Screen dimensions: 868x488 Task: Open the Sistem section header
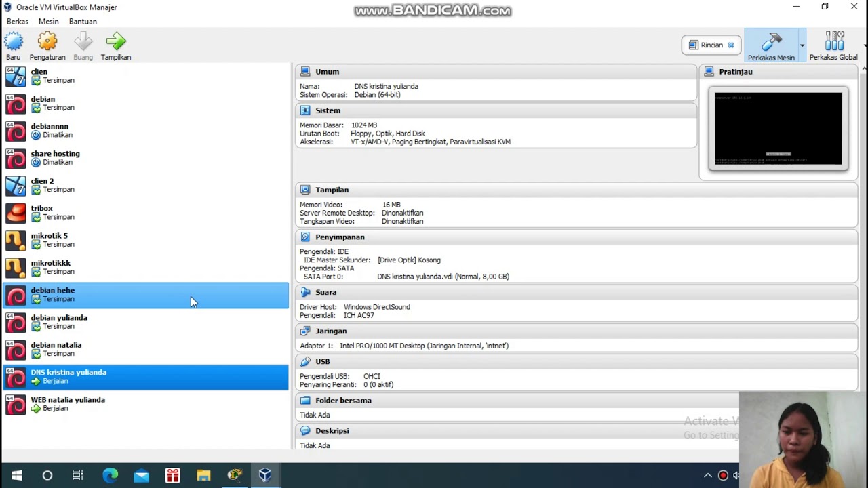[496, 110]
